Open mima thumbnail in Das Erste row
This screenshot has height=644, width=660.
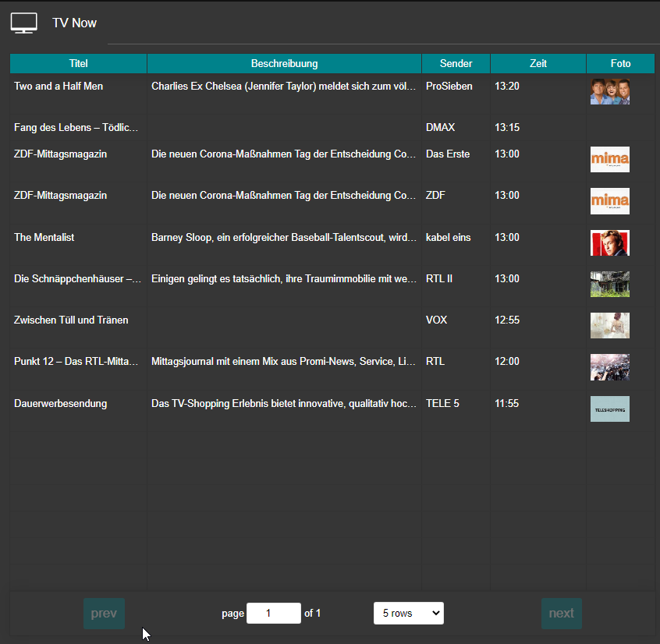point(610,159)
